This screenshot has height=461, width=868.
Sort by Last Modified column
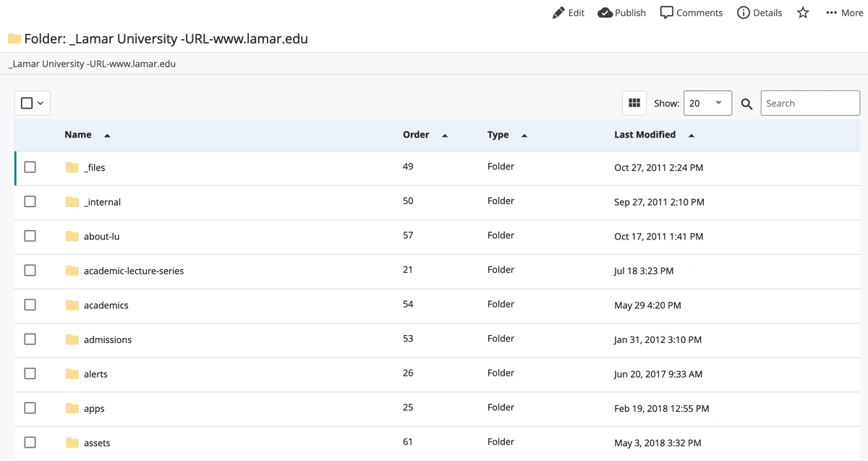(645, 135)
